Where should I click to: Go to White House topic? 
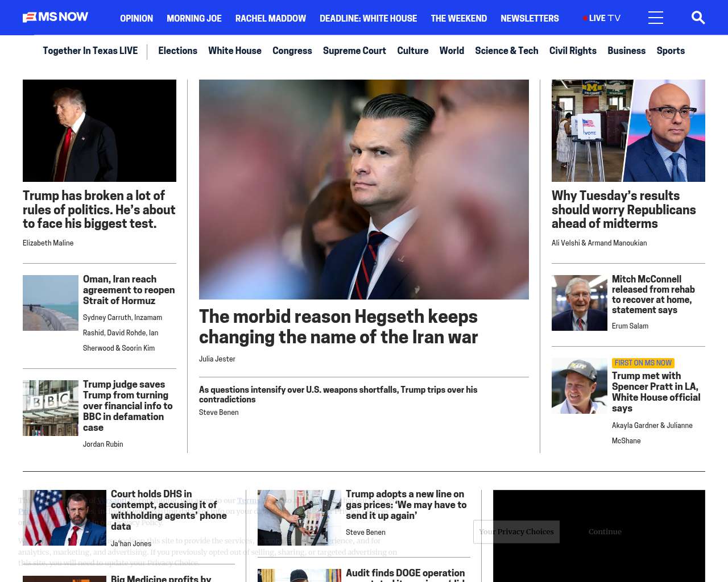tap(235, 51)
